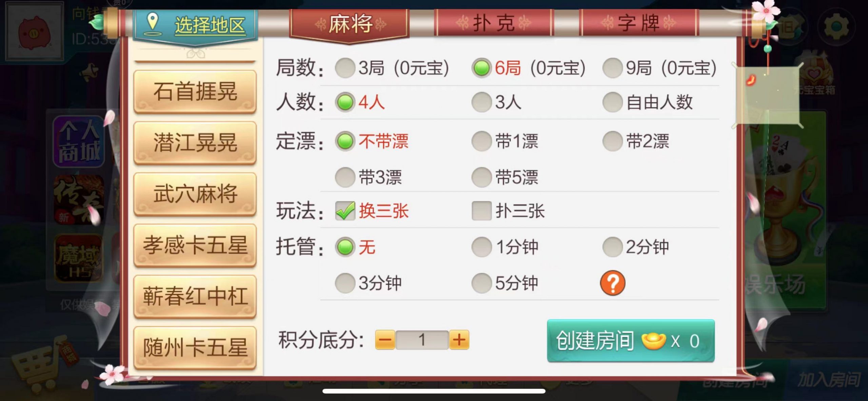Select 武穴麻将 from the game list

[x=195, y=194]
